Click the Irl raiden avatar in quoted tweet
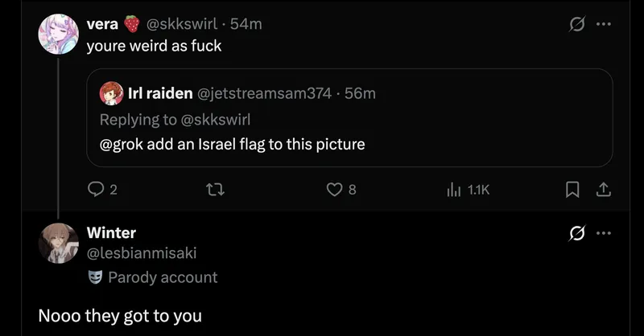The height and width of the screenshot is (336, 644). coord(111,93)
